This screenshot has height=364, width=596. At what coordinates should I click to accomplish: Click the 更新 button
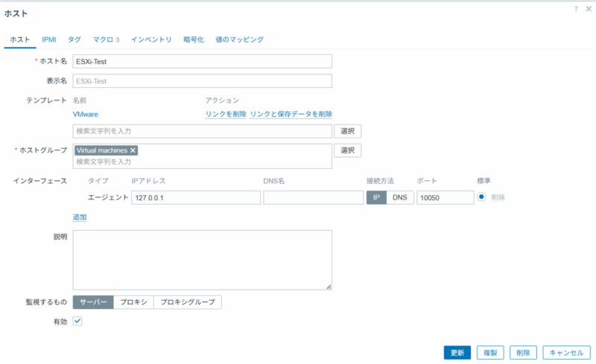457,352
